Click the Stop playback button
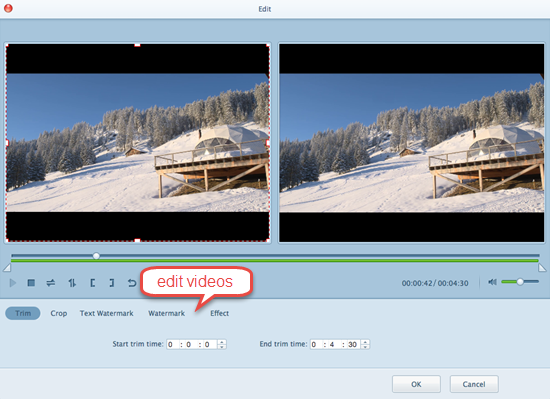The image size is (550, 399). 31,283
